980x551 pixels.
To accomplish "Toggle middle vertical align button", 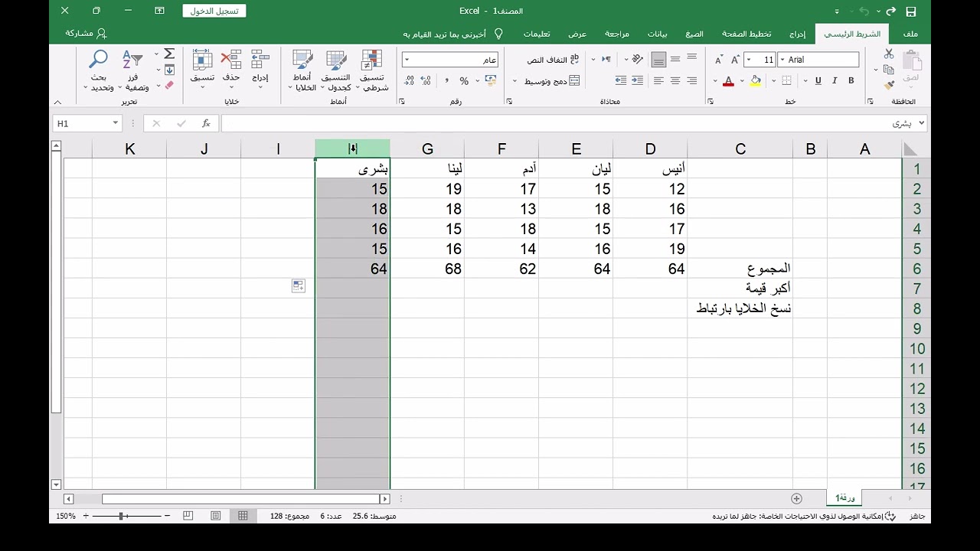I will (x=675, y=60).
